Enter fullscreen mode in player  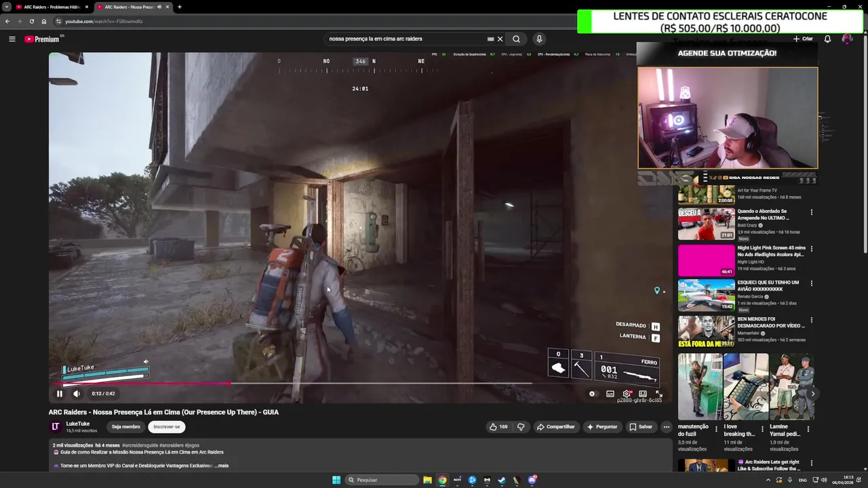point(658,394)
